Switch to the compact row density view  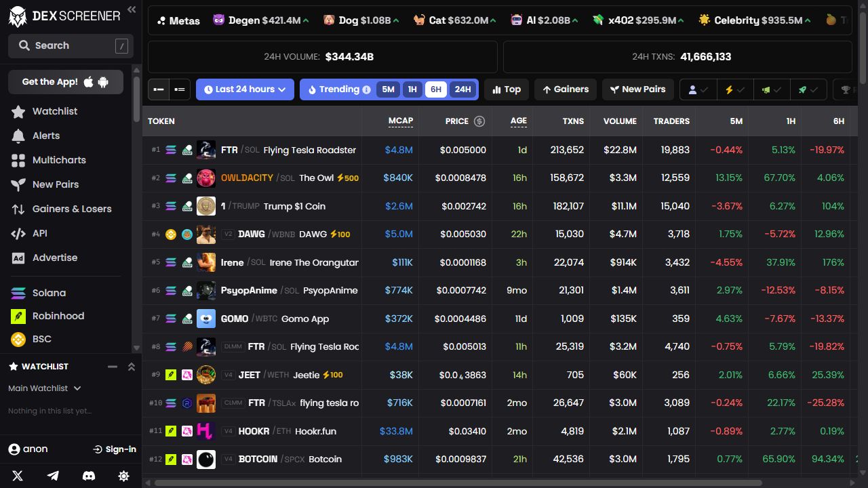coord(159,89)
